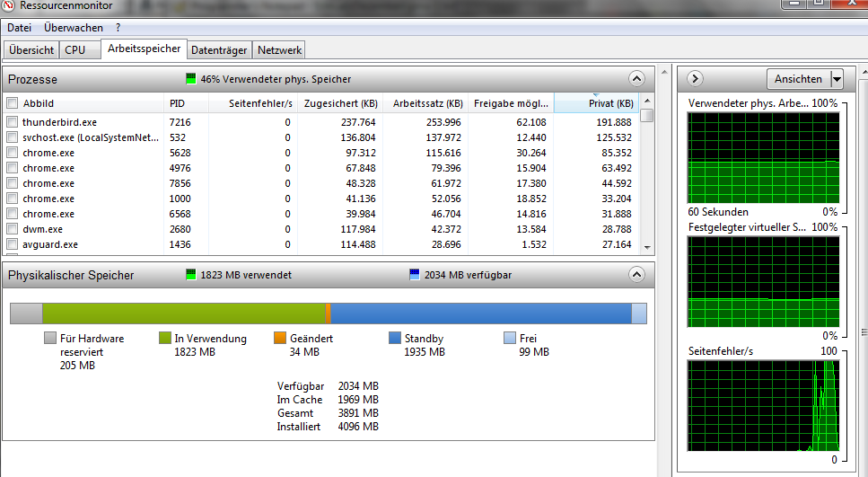
Task: Click the green segment of the memory bar
Action: pos(184,313)
